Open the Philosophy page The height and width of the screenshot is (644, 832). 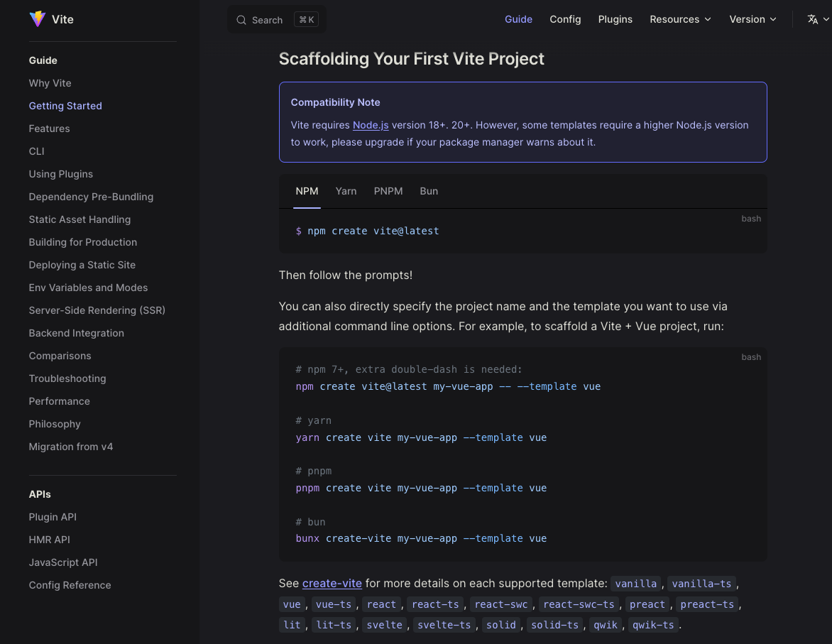pos(55,424)
